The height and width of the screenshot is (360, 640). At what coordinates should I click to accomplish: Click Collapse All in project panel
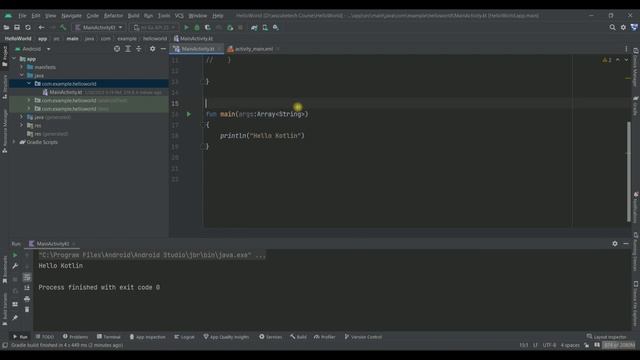click(139, 49)
